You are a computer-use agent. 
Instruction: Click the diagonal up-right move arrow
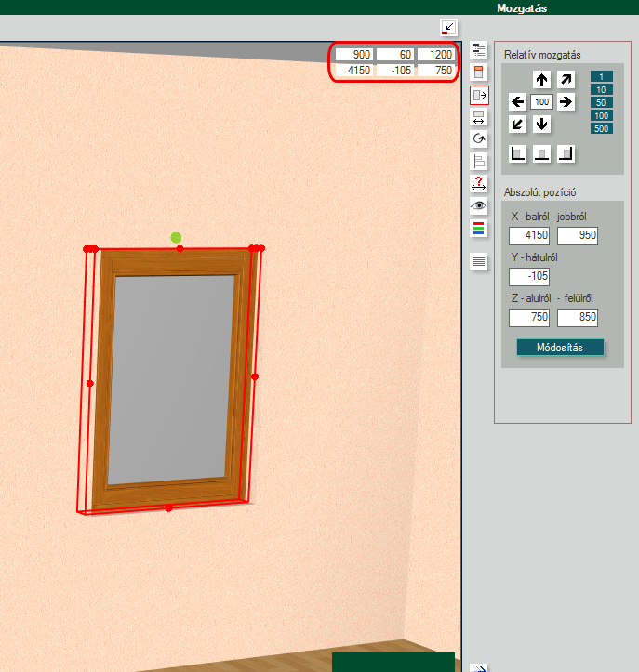(566, 80)
